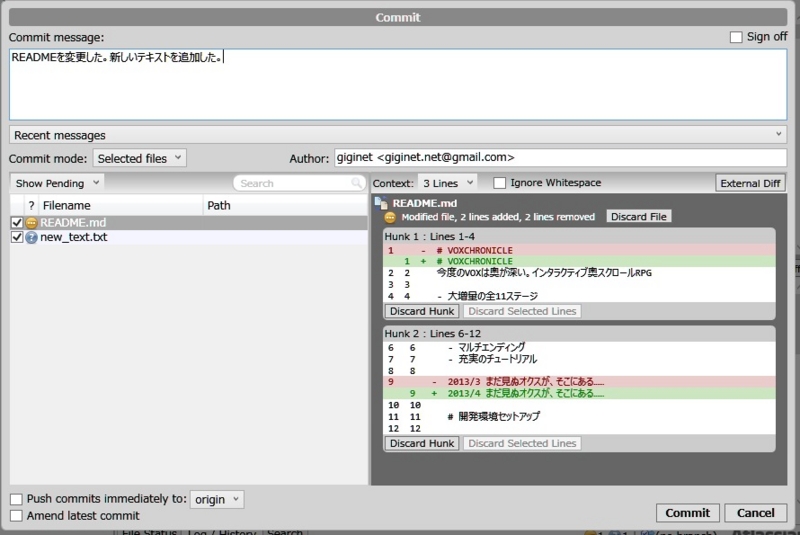This screenshot has height=535, width=800.
Task: Uncheck the README.md file checkbox
Action: 17,223
